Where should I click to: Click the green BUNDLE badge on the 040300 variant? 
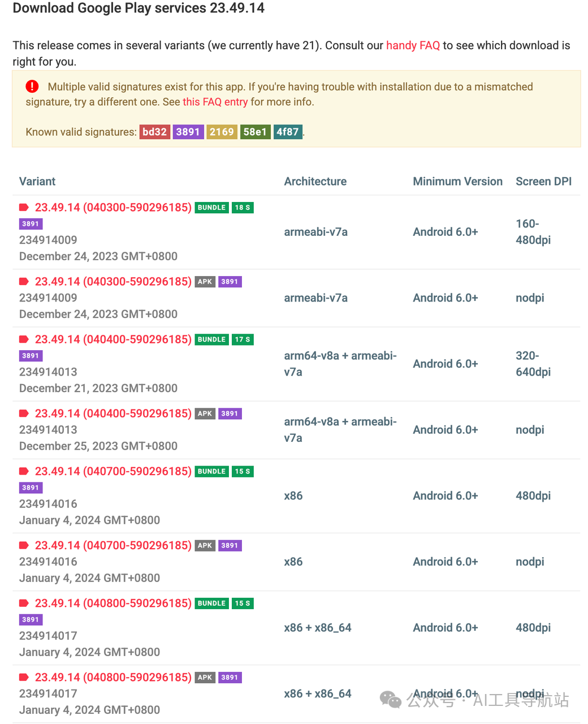tap(212, 208)
